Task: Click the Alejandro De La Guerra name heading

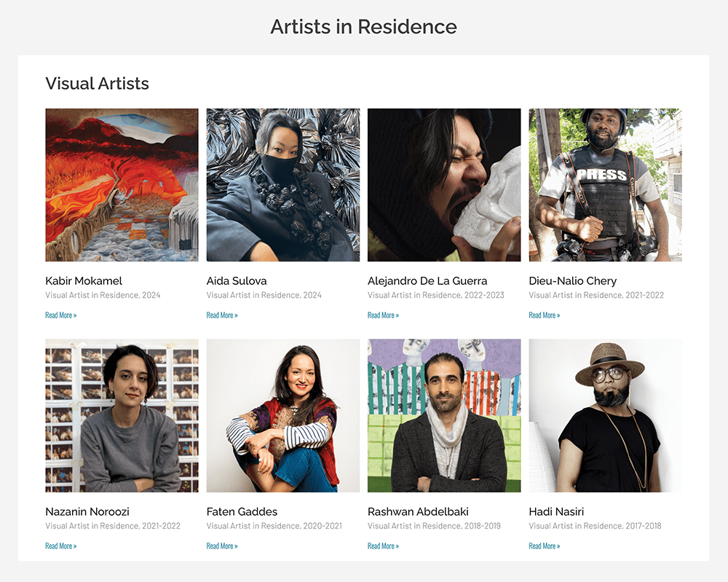Action: point(427,281)
